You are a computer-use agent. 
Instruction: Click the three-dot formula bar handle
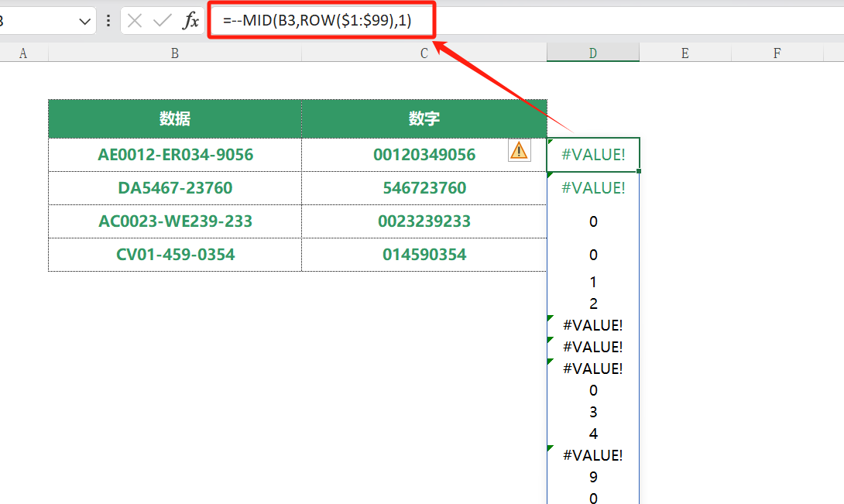[108, 21]
